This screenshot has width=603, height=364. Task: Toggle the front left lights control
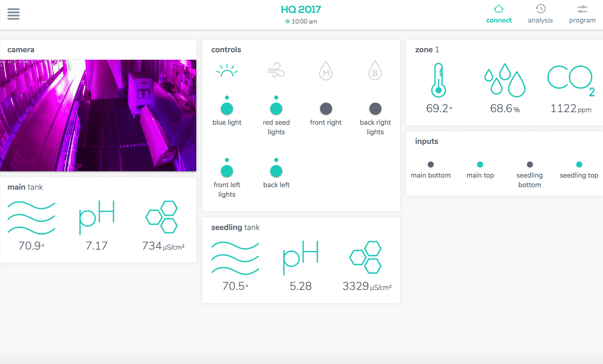(227, 171)
